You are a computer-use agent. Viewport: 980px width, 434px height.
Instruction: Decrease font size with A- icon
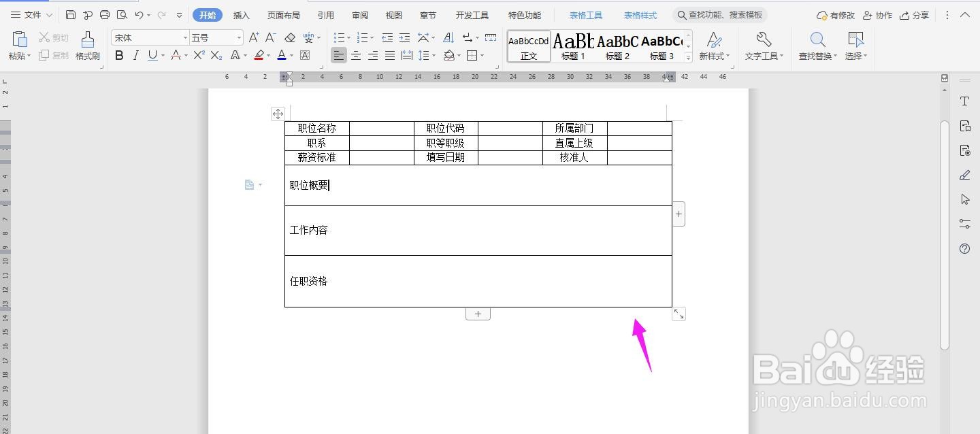coord(270,37)
